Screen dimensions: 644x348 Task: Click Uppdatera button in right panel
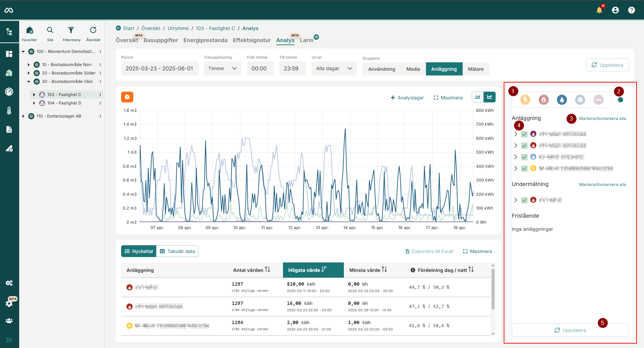tap(570, 330)
